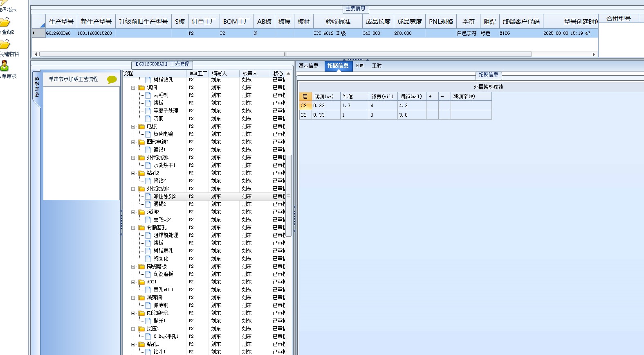Click the CS layer row header
Image resolution: width=644 pixels, height=355 pixels.
305,106
